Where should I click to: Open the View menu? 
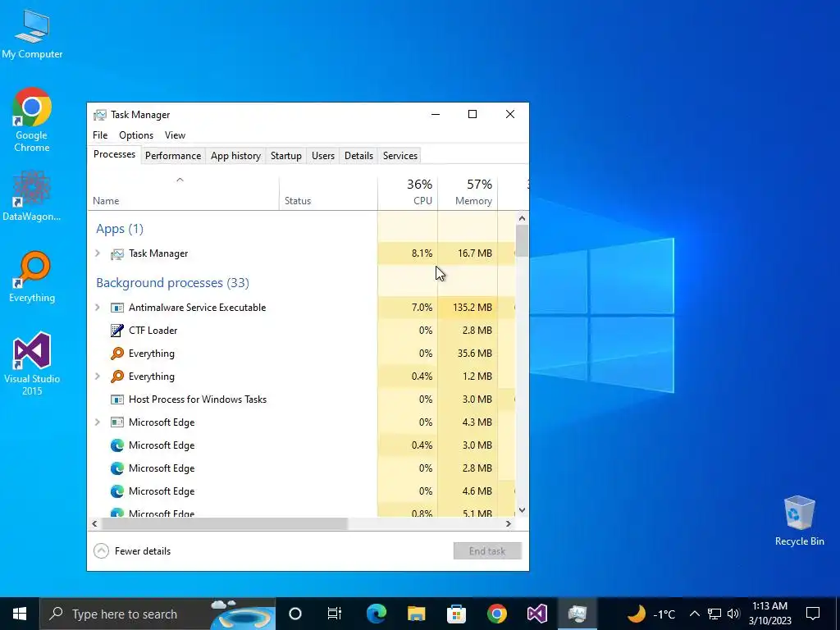pos(175,135)
